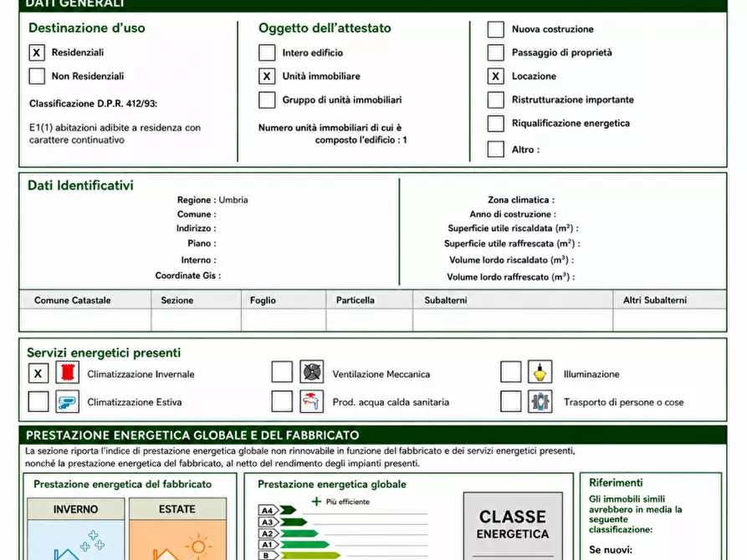Click the empty cell under Comune Catastale
The image size is (747, 560).
coord(86,319)
